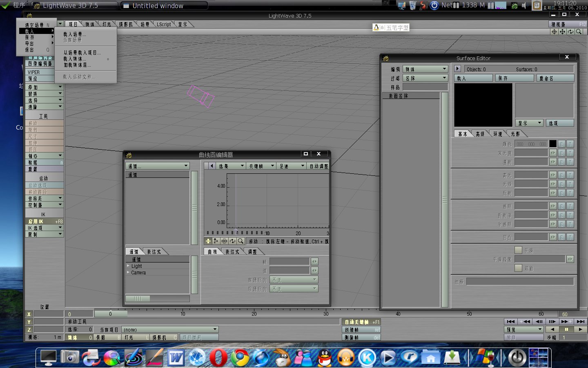Open Word from the dock
This screenshot has height=368, width=588.
(176, 358)
